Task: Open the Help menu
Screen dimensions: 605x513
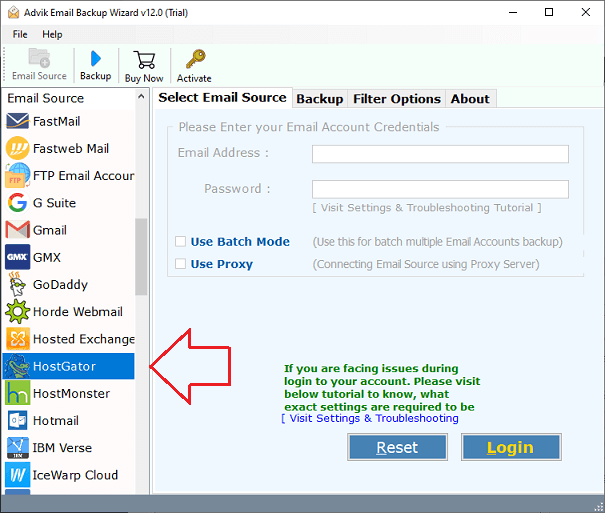Action: (x=52, y=34)
